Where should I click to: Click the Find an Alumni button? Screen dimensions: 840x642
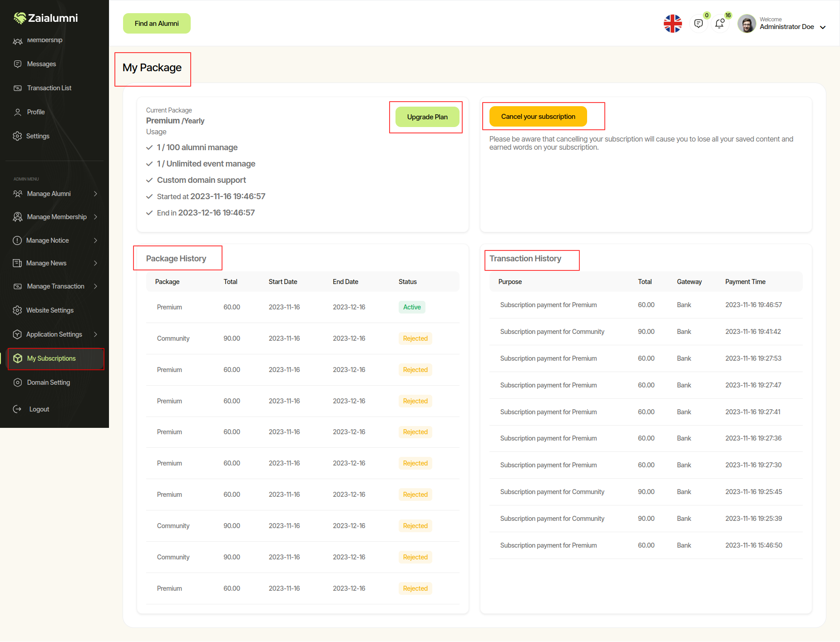pos(157,24)
